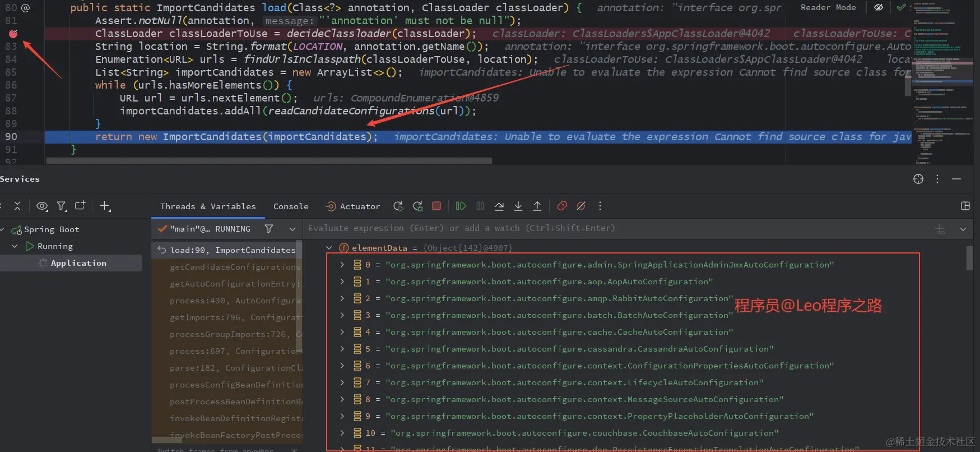This screenshot has height=452, width=980.
Task: Select element 5 CassandraAutoConfiguration value
Action: [579, 349]
